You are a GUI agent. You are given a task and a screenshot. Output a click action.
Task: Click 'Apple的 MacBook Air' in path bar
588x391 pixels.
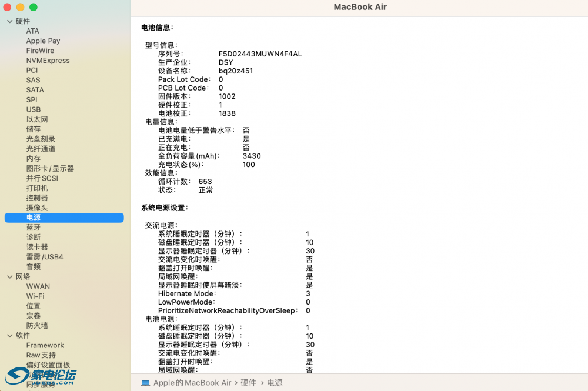[192, 383]
